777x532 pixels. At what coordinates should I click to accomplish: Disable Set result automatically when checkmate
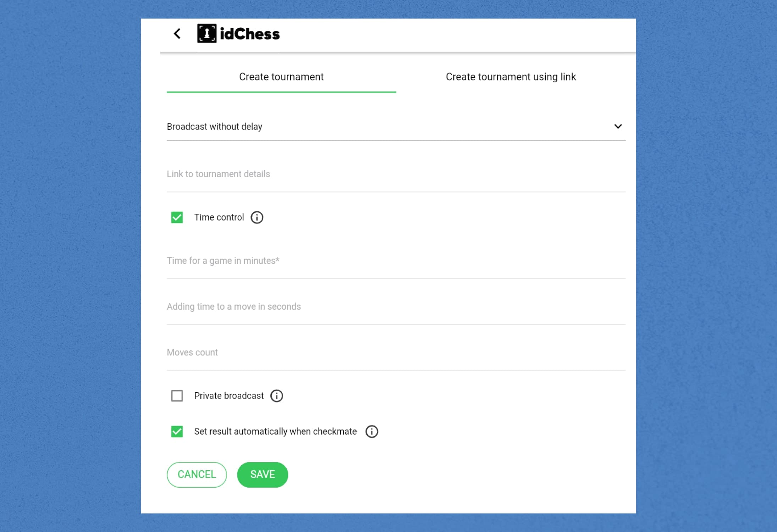click(x=177, y=431)
